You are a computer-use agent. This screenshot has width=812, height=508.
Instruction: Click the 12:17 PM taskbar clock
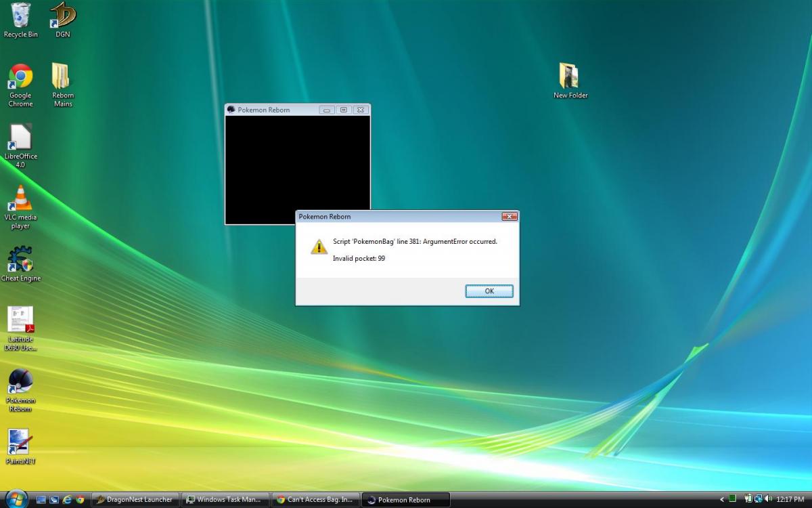[x=790, y=500]
